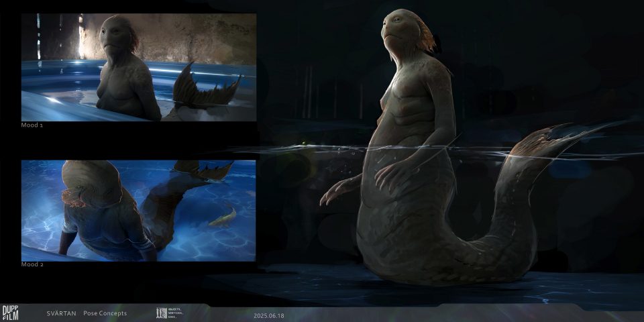Viewport: 644px width, 322px height.
Task: Open the Mood 1 pool-side image
Action: click(139, 67)
